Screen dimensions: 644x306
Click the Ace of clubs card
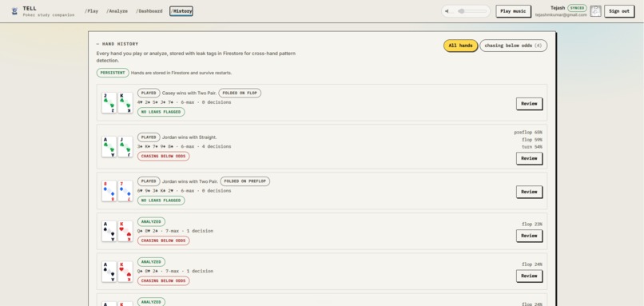[x=109, y=147]
